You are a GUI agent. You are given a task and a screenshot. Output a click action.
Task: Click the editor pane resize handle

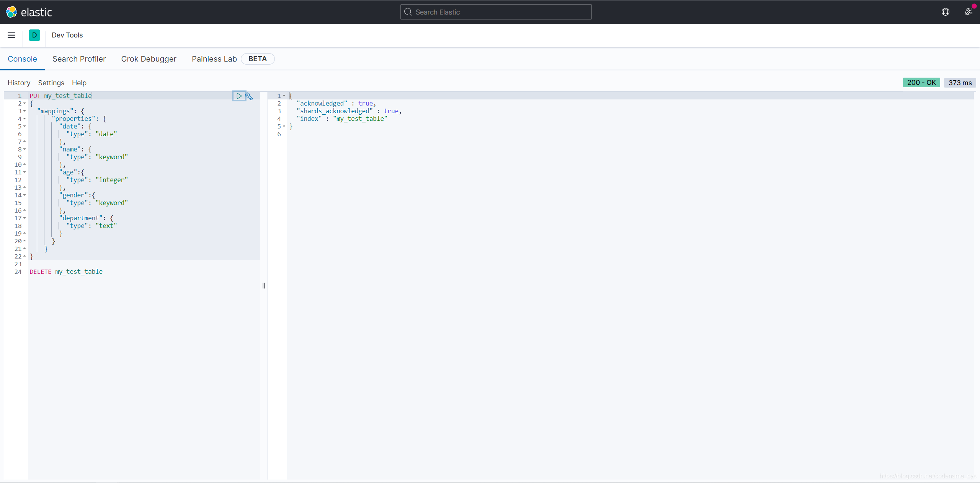264,286
